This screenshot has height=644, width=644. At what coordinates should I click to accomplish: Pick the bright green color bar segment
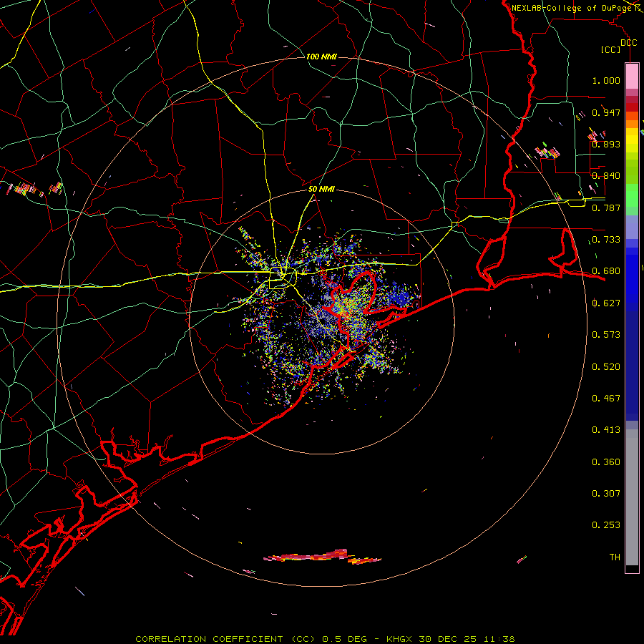(632, 195)
